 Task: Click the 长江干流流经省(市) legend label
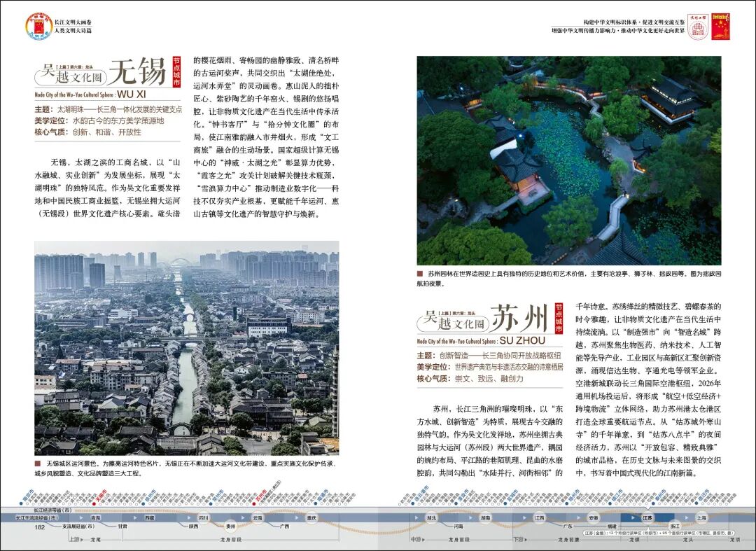[x=36, y=518]
